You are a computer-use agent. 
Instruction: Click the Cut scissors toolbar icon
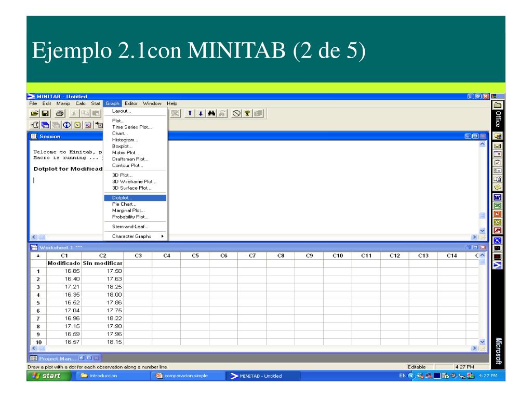coord(74,113)
